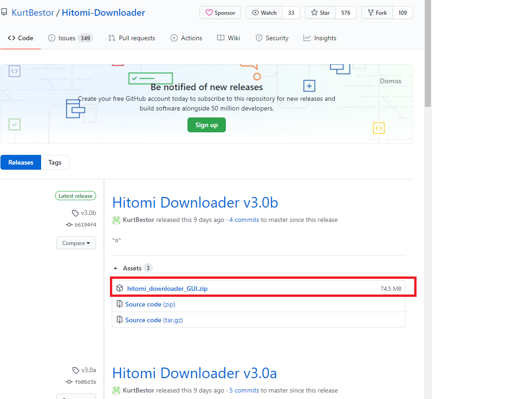The width and height of the screenshot is (532, 399).
Task: Click the package icon beside hitomi_downloader_GUI.zip
Action: pos(120,289)
